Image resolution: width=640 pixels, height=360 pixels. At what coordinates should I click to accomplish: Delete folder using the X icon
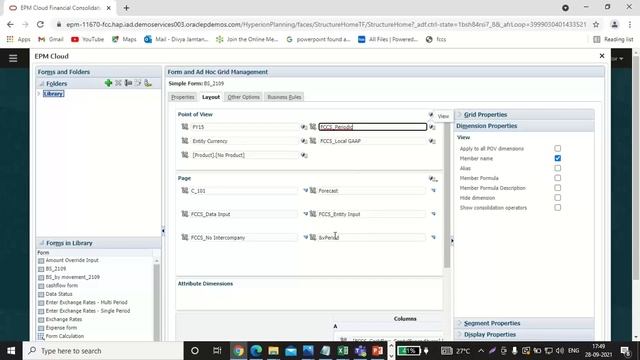click(x=118, y=83)
